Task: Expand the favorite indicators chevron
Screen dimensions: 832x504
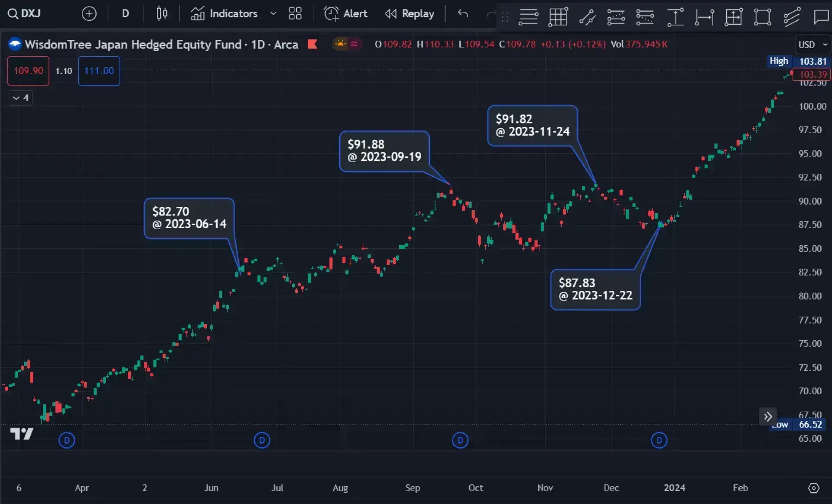Action: pos(273,13)
